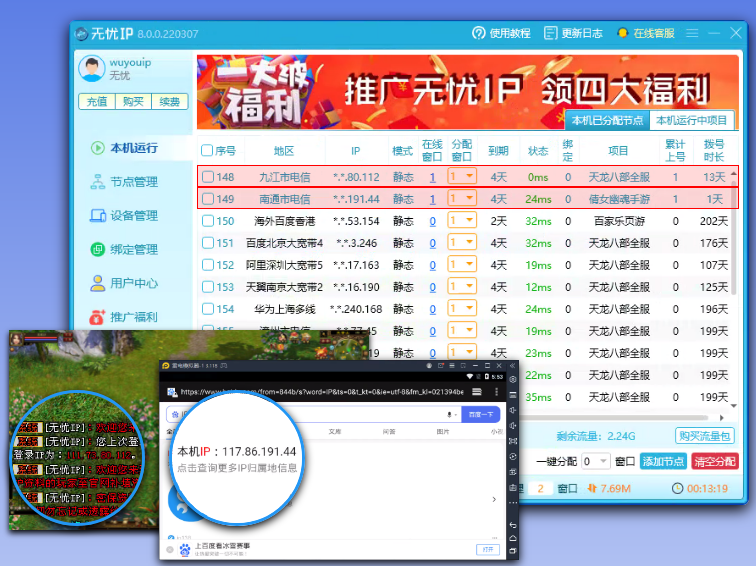
Task: Click the 本机运行 play icon
Action: coord(97,148)
